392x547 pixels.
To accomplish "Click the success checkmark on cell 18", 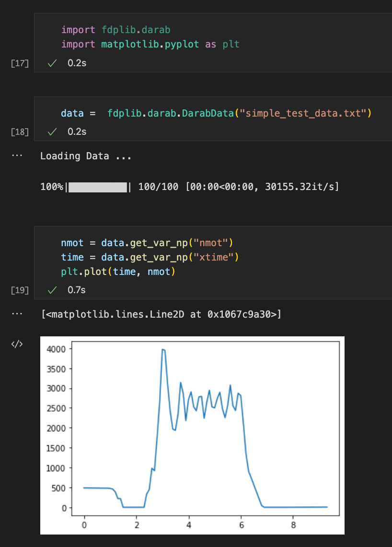I will 52,131.
